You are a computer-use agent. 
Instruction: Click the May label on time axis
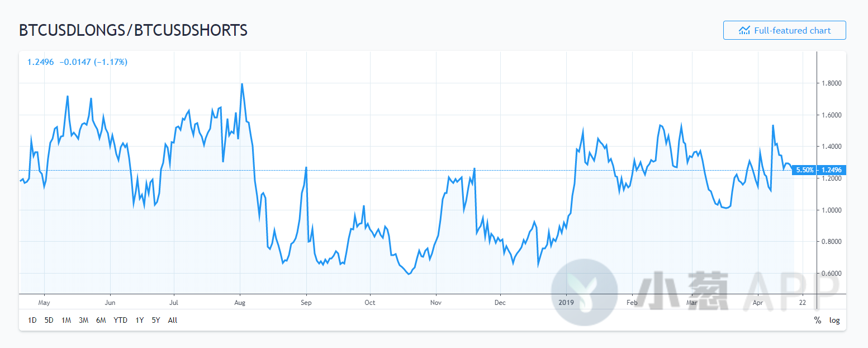click(44, 303)
